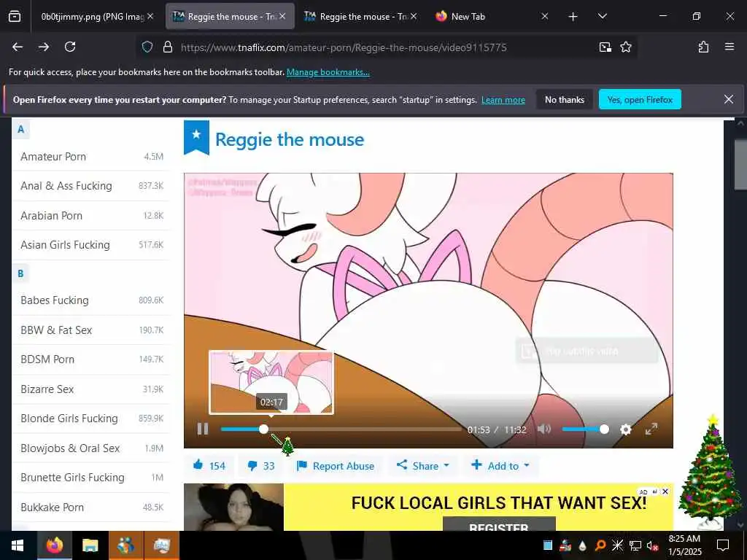Close the banner ad with X
This screenshot has width=747, height=560.
click(665, 491)
